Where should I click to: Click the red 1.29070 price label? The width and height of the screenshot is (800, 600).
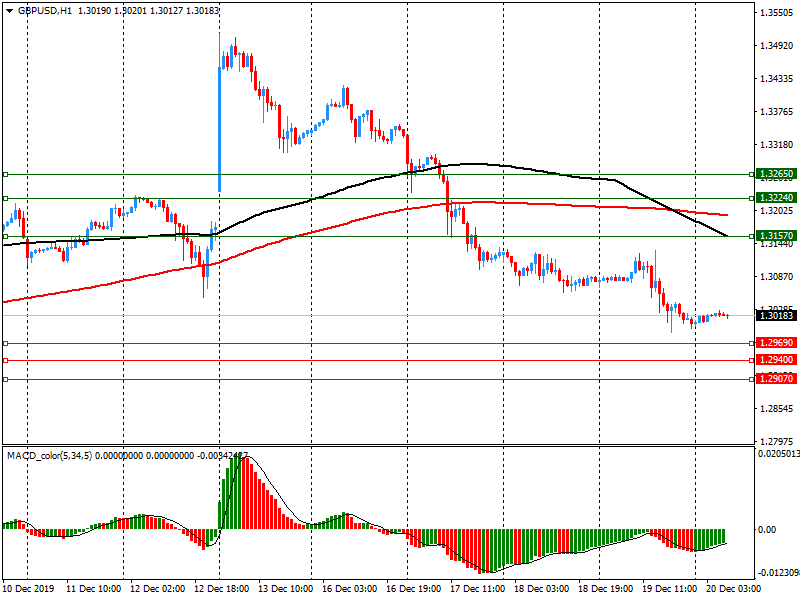pyautogui.click(x=776, y=379)
